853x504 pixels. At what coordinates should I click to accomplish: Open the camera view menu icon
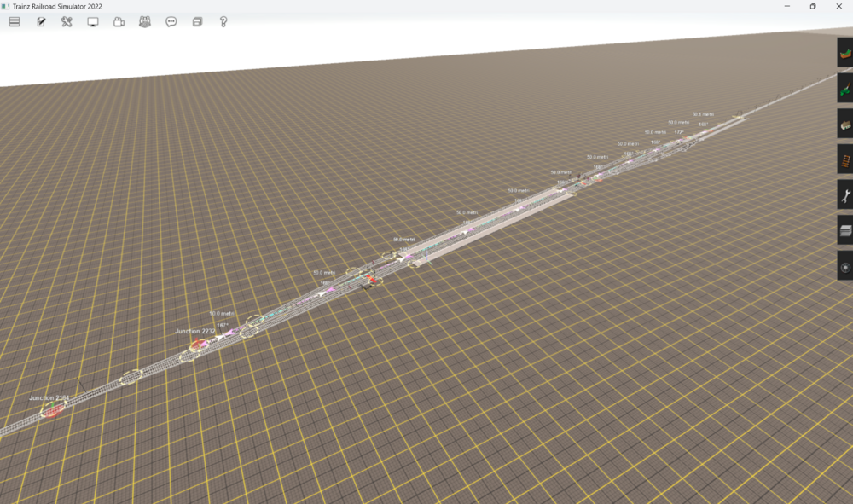tap(119, 22)
